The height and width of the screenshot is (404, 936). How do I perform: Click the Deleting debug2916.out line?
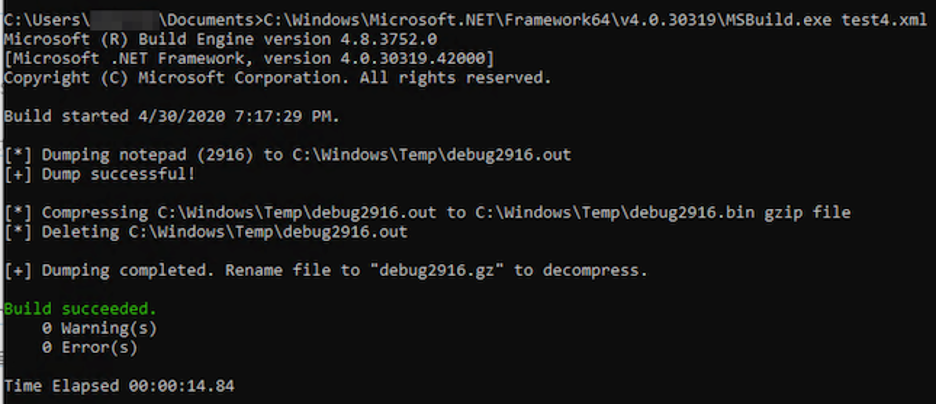(206, 232)
